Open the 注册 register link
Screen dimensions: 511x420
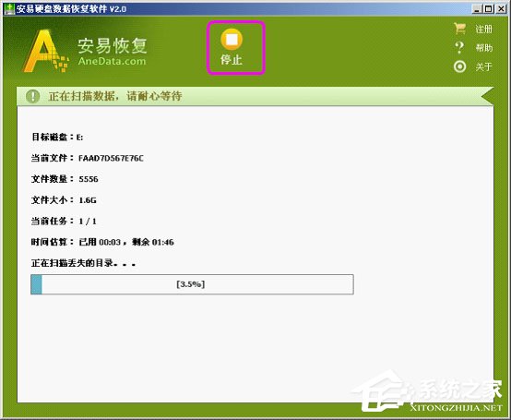[483, 30]
